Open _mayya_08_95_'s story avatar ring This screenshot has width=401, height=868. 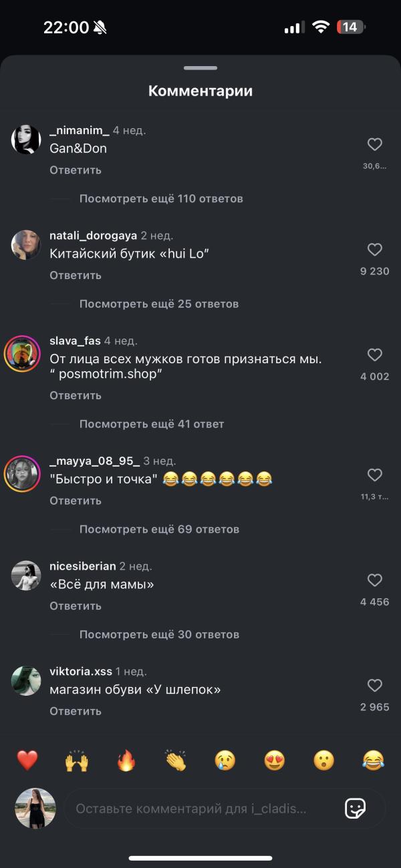(x=23, y=475)
